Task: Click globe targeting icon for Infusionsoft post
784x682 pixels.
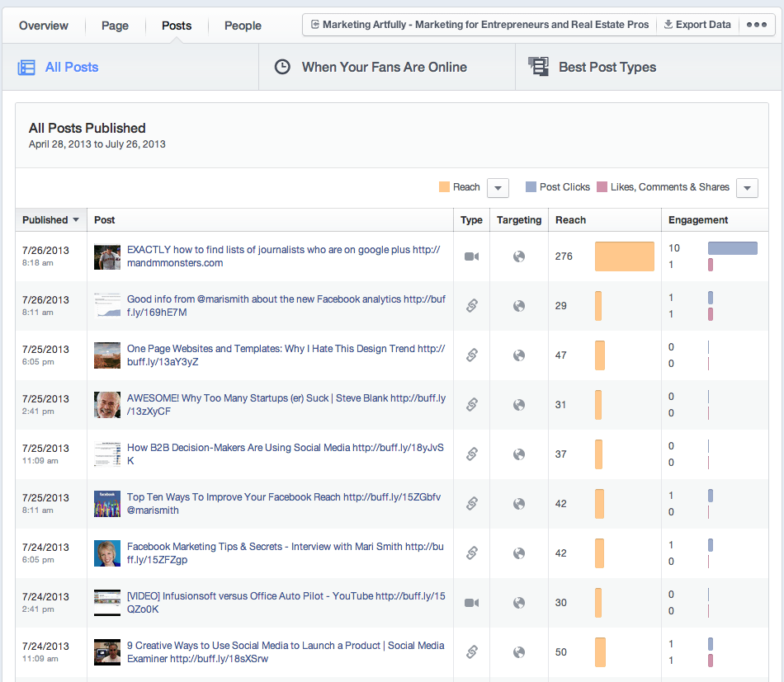Action: pos(519,603)
